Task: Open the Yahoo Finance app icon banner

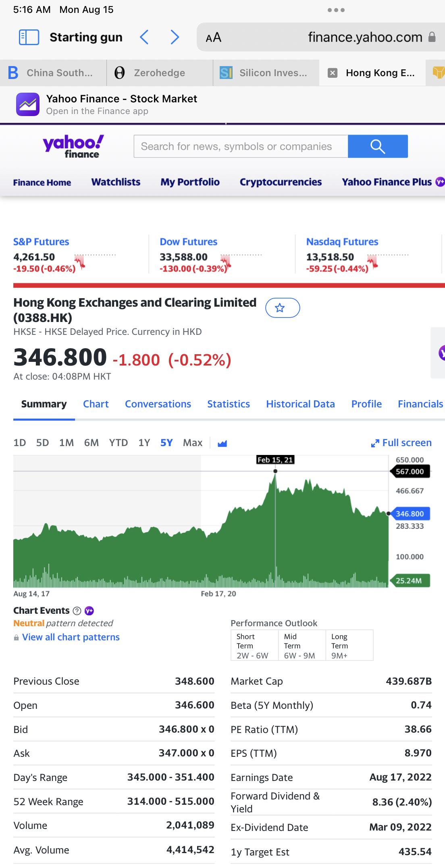Action: pyautogui.click(x=28, y=104)
